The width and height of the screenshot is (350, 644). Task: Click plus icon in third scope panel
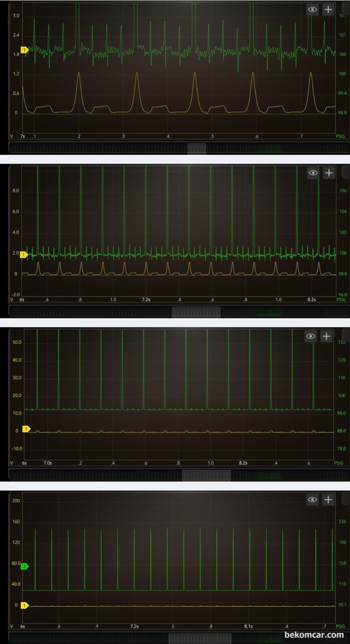click(x=326, y=336)
